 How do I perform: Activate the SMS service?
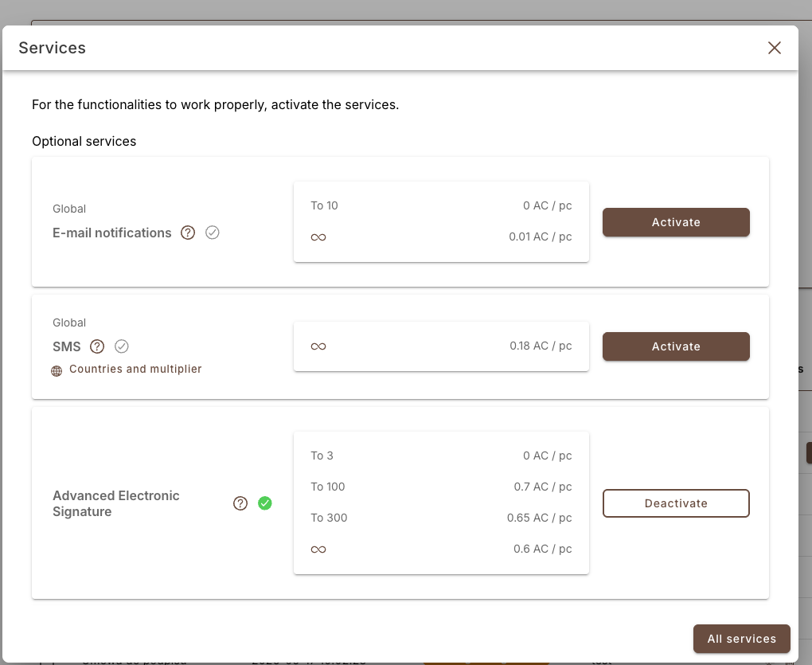[x=676, y=346]
